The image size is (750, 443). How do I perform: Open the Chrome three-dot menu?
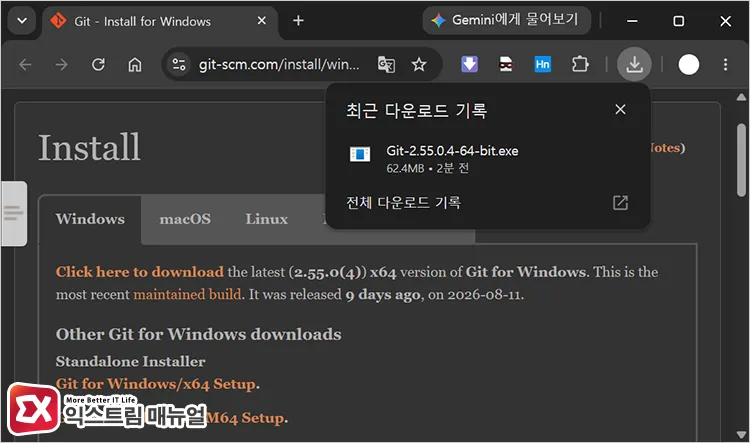pos(726,64)
